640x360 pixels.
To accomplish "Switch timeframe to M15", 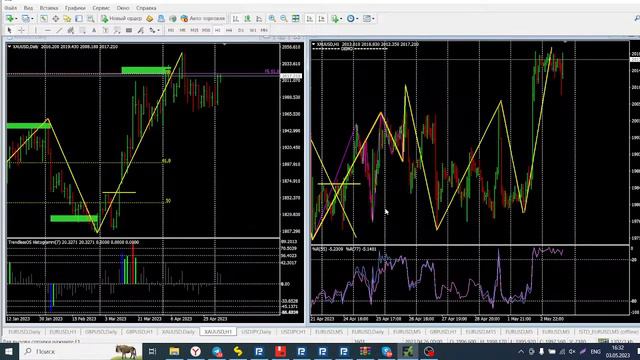I will (194, 30).
